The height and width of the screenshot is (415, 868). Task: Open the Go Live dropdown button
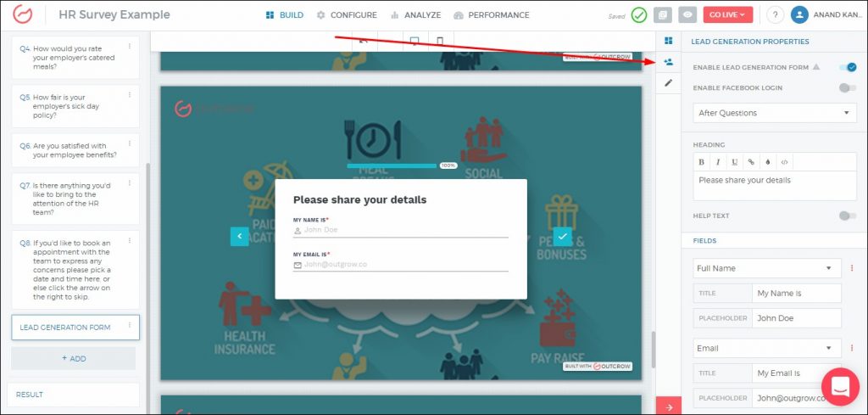(x=728, y=14)
